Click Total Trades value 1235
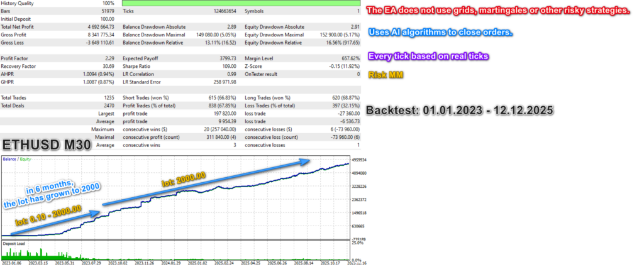Image resolution: width=644 pixels, height=267 pixels. 109,98
